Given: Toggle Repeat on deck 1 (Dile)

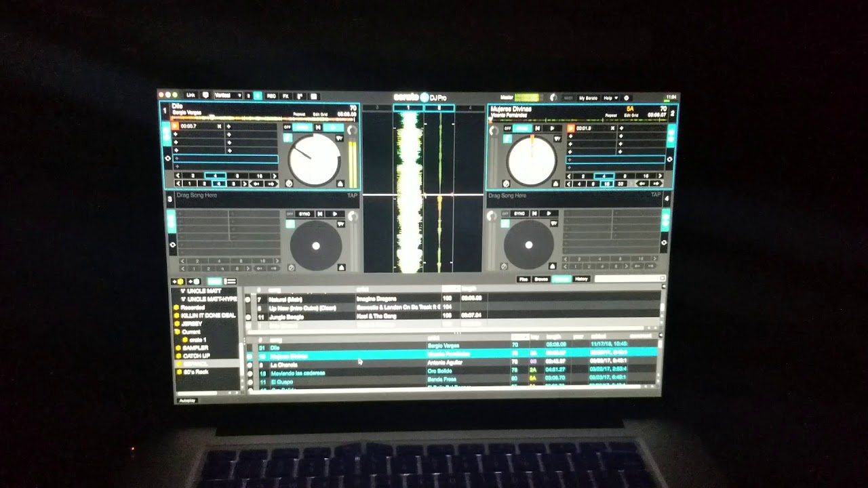Looking at the screenshot, I should [x=299, y=115].
